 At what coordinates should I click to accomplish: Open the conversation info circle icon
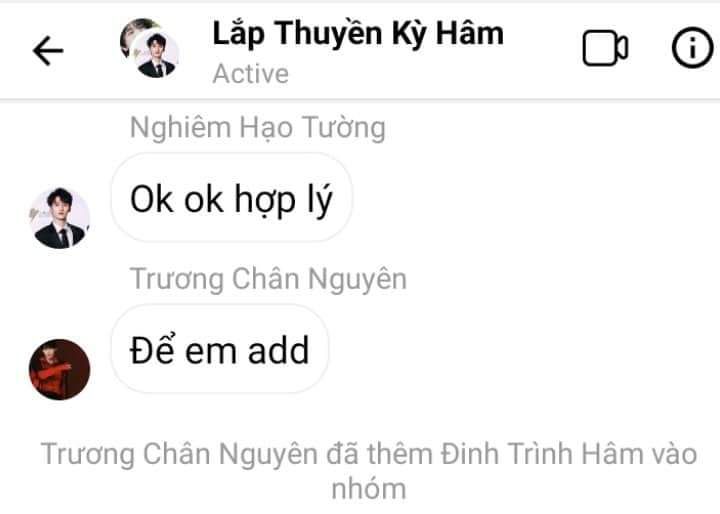692,48
